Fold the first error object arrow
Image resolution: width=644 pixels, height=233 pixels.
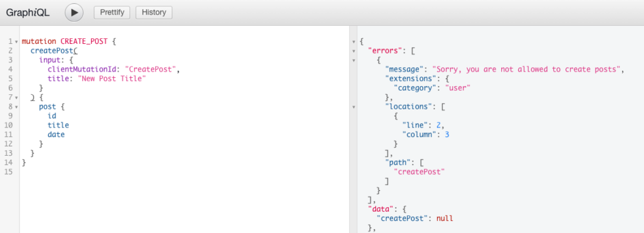click(x=353, y=60)
